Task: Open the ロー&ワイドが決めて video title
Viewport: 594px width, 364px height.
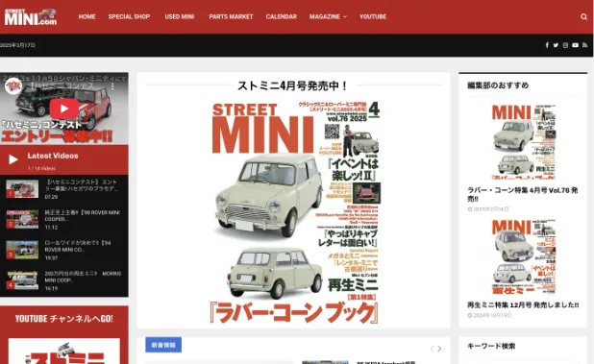Action: click(x=78, y=246)
